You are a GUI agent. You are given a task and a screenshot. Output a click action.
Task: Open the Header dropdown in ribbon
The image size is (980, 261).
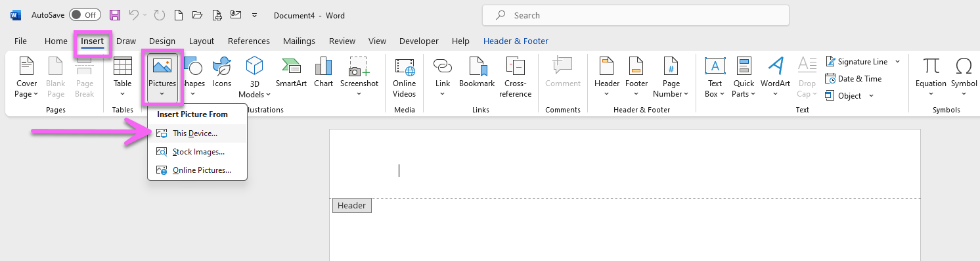(607, 77)
